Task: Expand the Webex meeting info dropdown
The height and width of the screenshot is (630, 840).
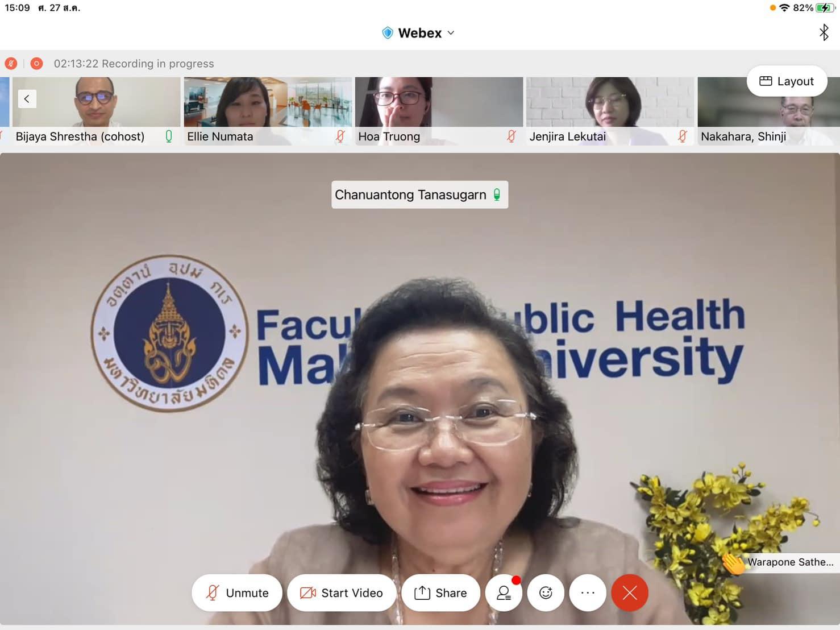Action: click(451, 33)
